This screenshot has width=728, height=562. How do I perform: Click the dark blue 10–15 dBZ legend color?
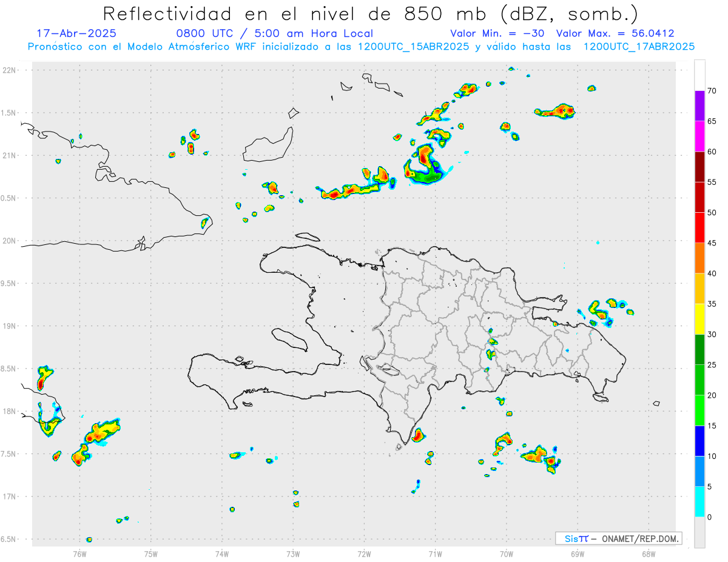(x=699, y=441)
